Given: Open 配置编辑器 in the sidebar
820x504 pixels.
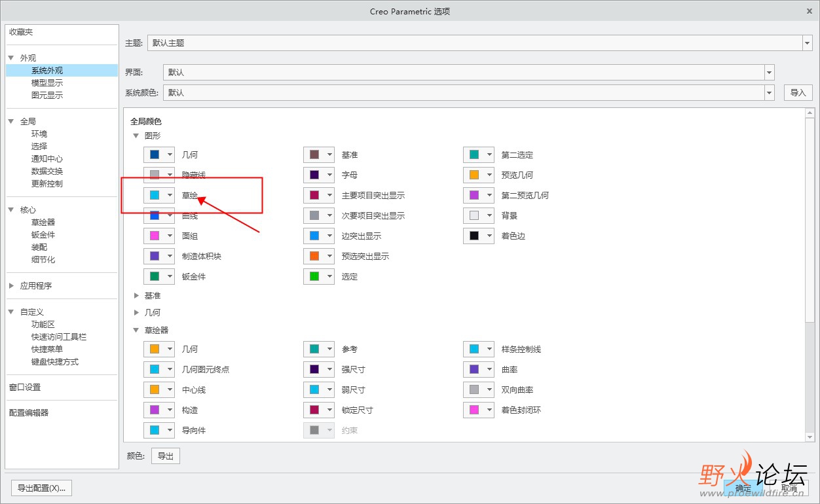Looking at the screenshot, I should pos(29,412).
